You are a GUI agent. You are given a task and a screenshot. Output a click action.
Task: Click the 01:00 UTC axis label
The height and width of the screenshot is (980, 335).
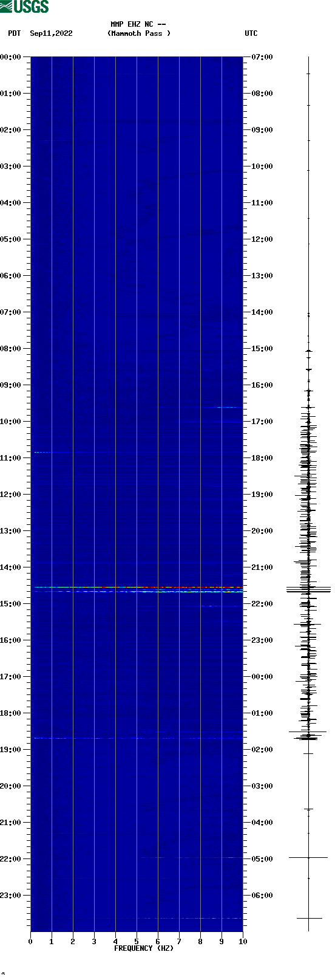262,713
